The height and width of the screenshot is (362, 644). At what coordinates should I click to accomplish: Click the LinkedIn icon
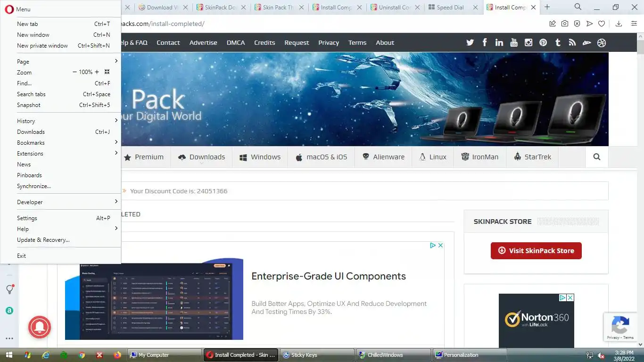point(499,42)
